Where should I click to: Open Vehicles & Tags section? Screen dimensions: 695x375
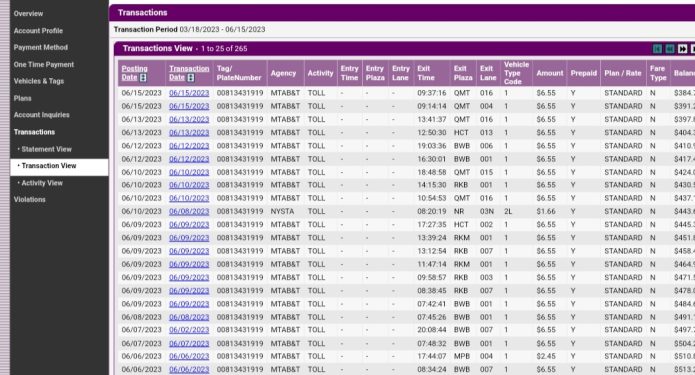[39, 81]
